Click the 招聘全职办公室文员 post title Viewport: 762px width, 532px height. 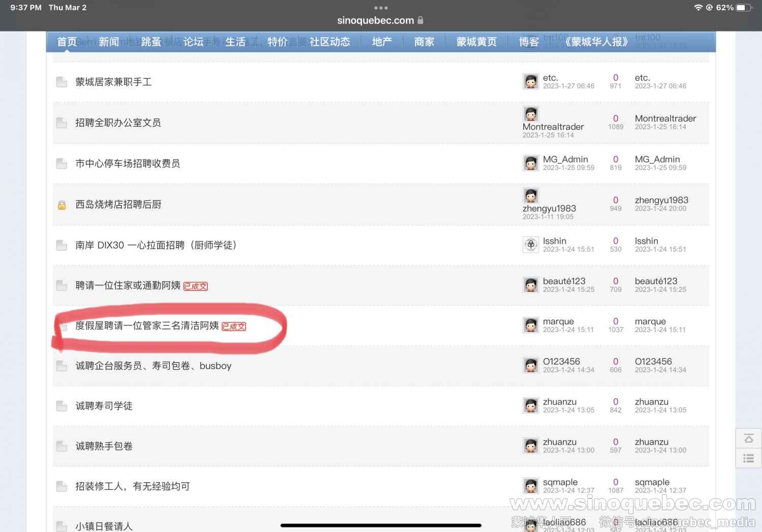click(118, 123)
